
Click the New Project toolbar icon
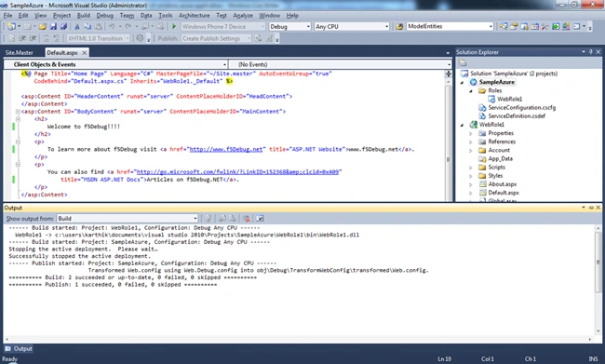pyautogui.click(x=11, y=26)
